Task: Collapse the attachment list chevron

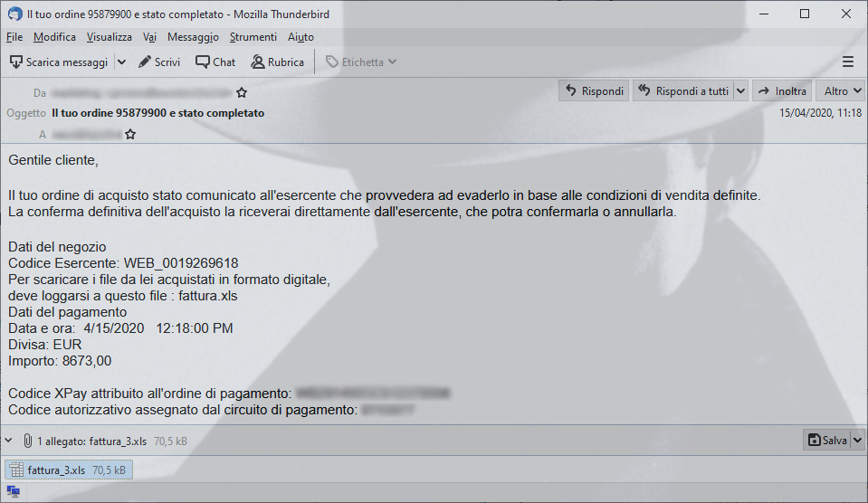Action: (8, 441)
